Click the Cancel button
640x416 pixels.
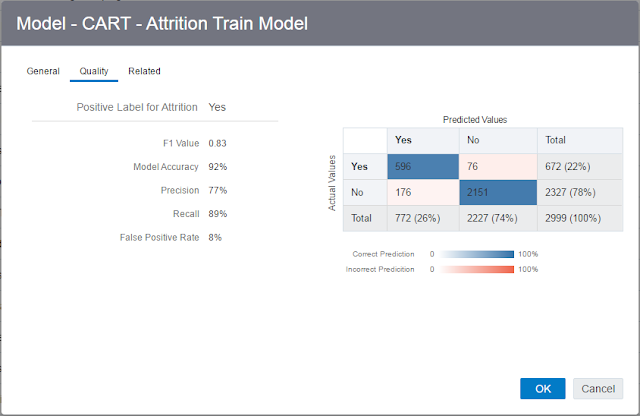[598, 388]
